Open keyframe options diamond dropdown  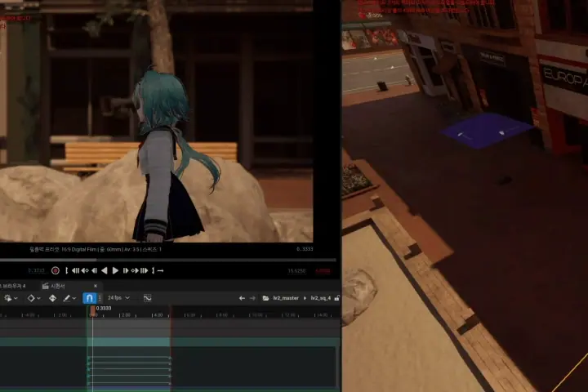click(x=33, y=298)
